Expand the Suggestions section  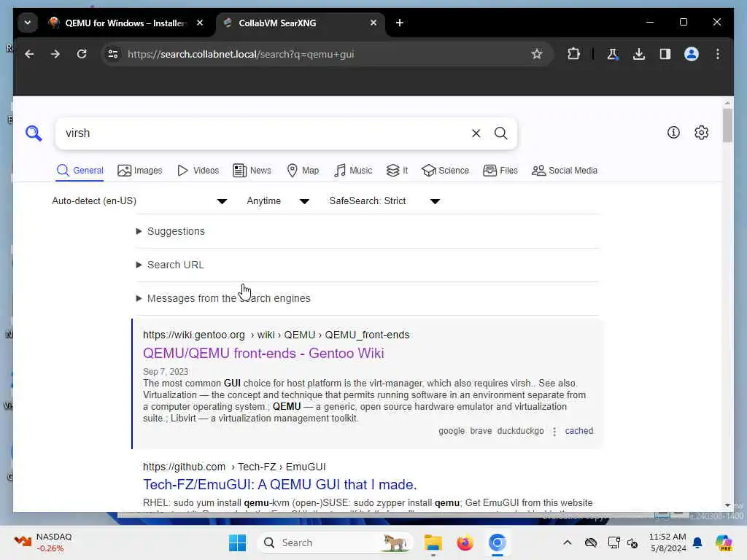pyautogui.click(x=176, y=231)
